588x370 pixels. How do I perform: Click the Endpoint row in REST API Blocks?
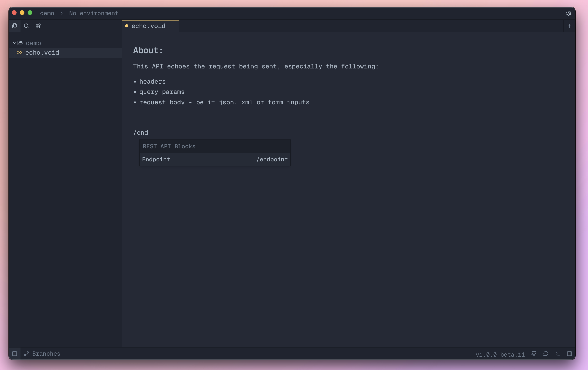[215, 159]
